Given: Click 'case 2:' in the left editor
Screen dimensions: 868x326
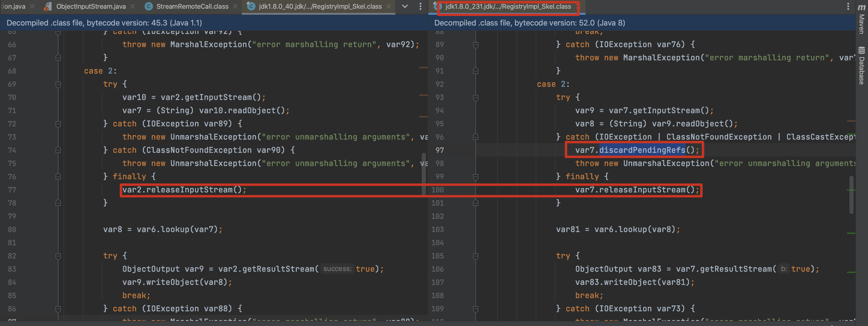Looking at the screenshot, I should point(100,71).
